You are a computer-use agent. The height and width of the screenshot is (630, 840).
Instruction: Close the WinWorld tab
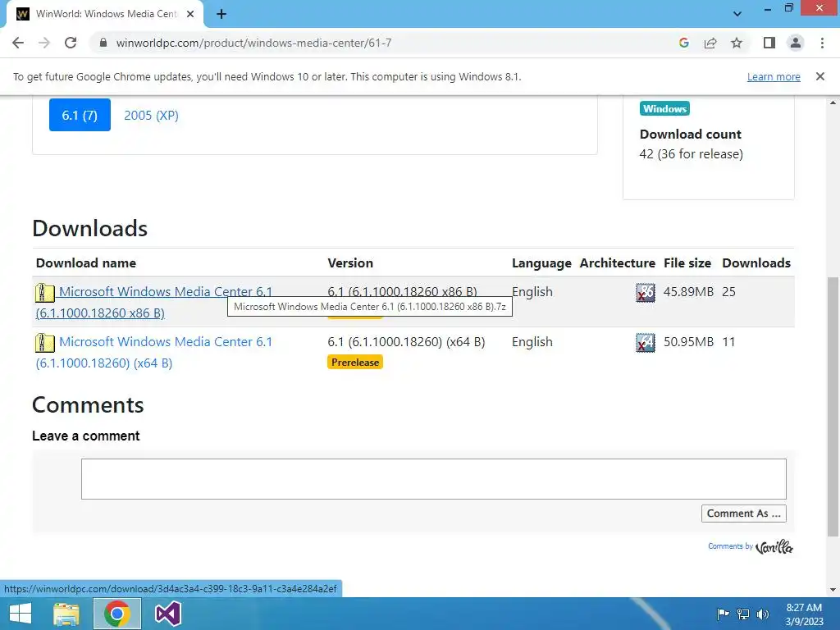click(190, 14)
